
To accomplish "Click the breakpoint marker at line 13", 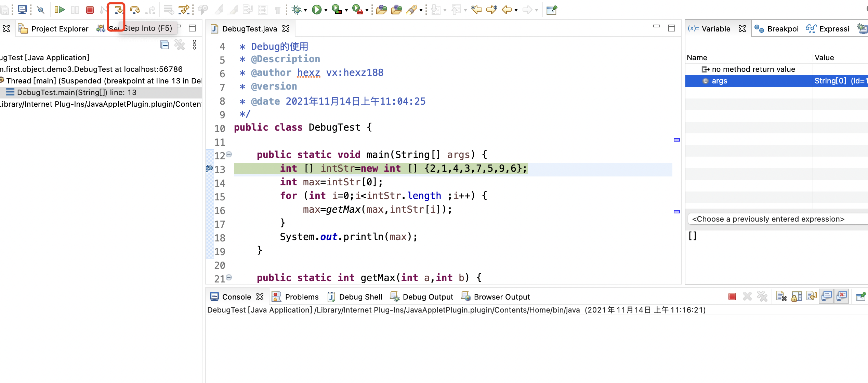I will click(x=209, y=168).
